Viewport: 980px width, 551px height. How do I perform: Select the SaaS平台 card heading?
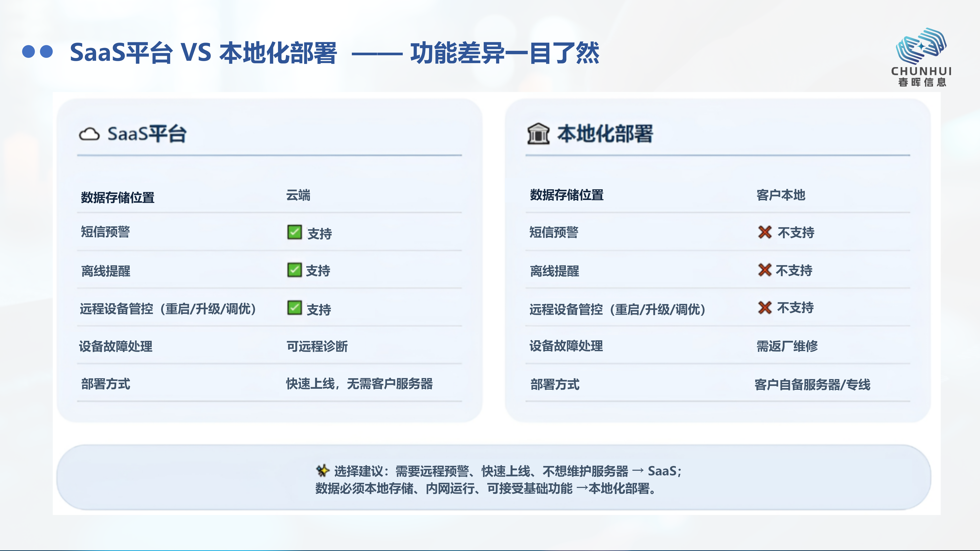tap(147, 134)
